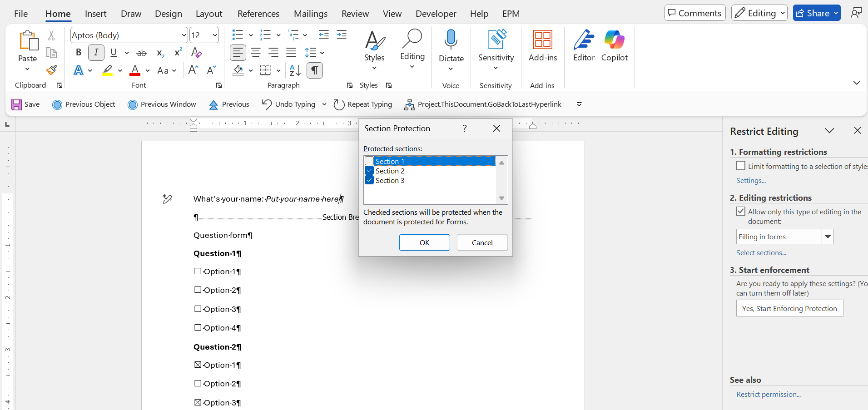868x410 pixels.
Task: Apply Underline formatting
Action: [114, 53]
